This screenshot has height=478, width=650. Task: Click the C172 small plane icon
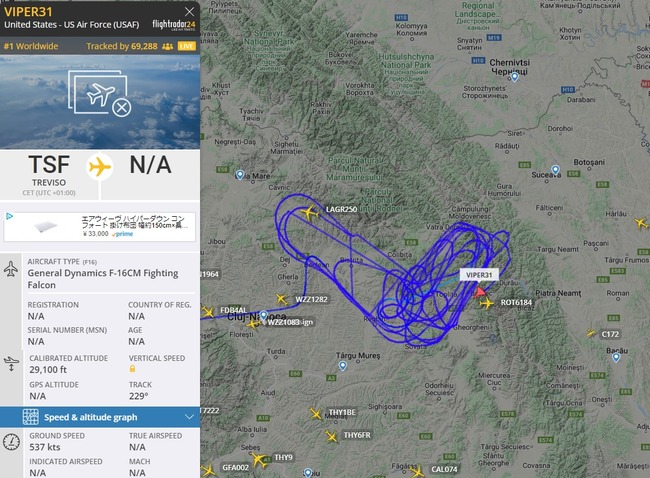point(591,332)
